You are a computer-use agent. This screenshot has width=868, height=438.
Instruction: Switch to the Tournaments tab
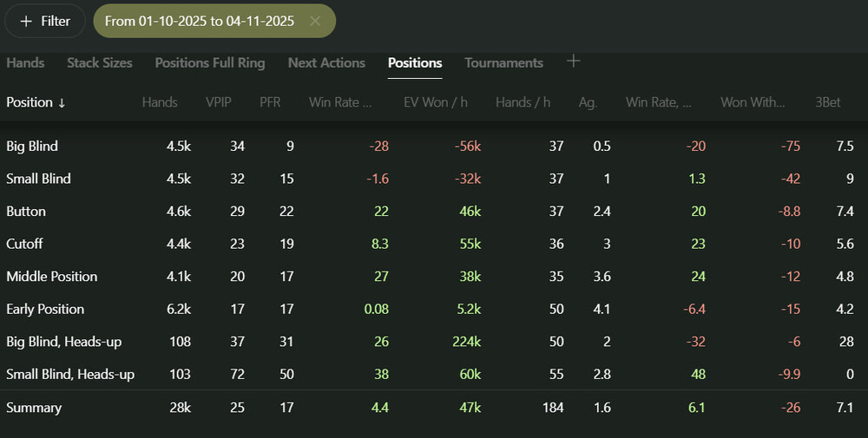503,62
